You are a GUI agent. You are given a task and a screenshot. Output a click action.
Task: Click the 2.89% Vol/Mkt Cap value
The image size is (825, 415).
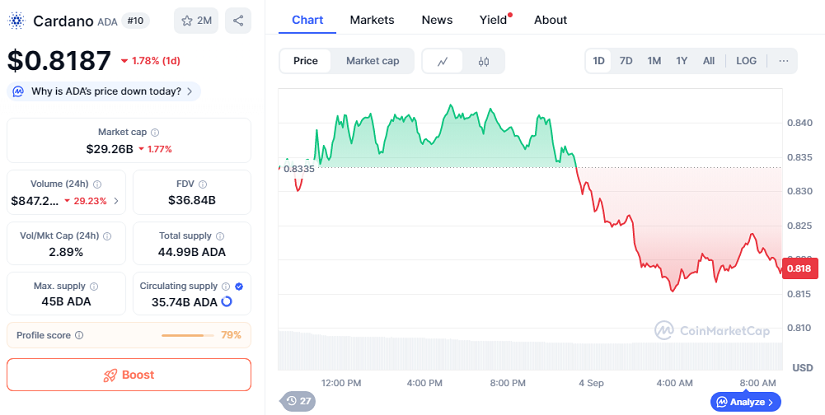(66, 252)
